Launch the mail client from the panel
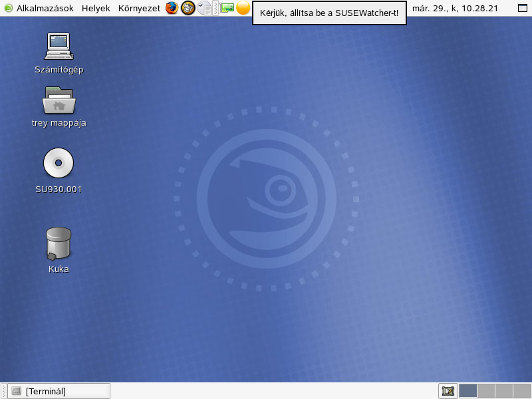This screenshot has width=532, height=399. coord(188,8)
